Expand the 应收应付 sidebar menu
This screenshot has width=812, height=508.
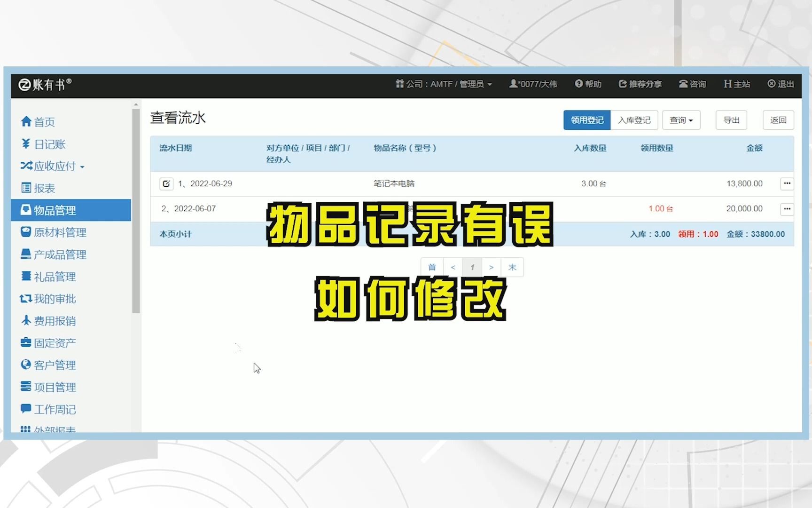click(x=52, y=166)
